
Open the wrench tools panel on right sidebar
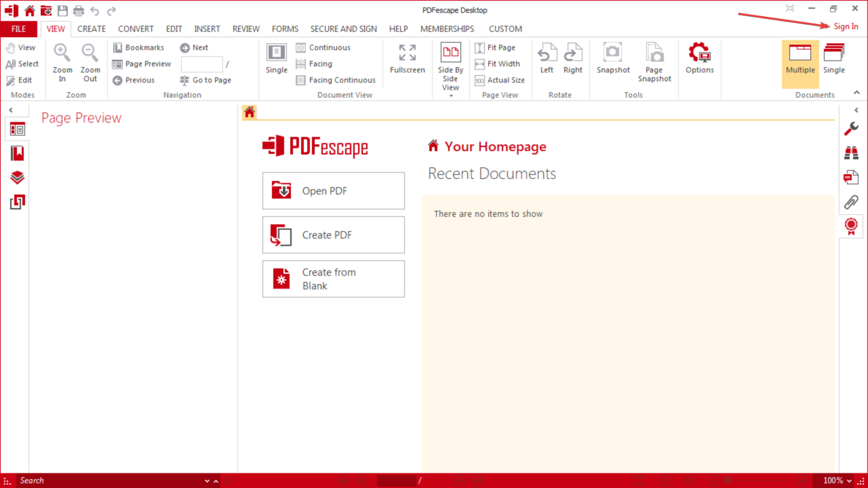851,129
